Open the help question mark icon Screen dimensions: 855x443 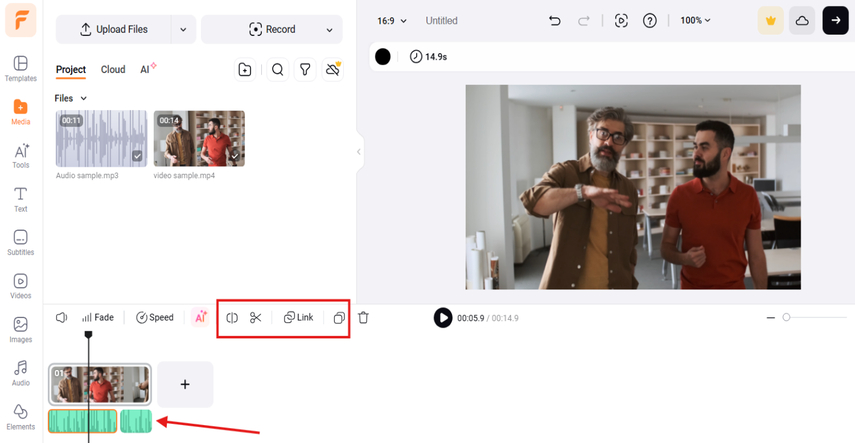pyautogui.click(x=649, y=21)
